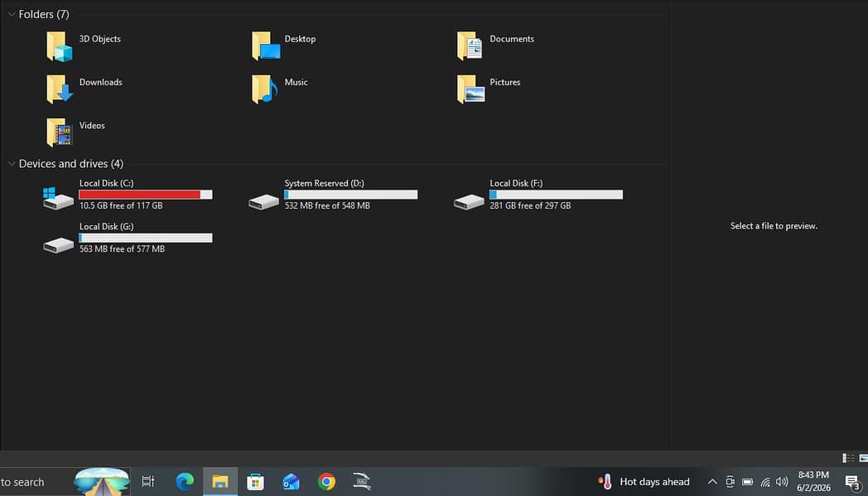868x496 pixels.
Task: Open Task View from the taskbar
Action: (147, 482)
